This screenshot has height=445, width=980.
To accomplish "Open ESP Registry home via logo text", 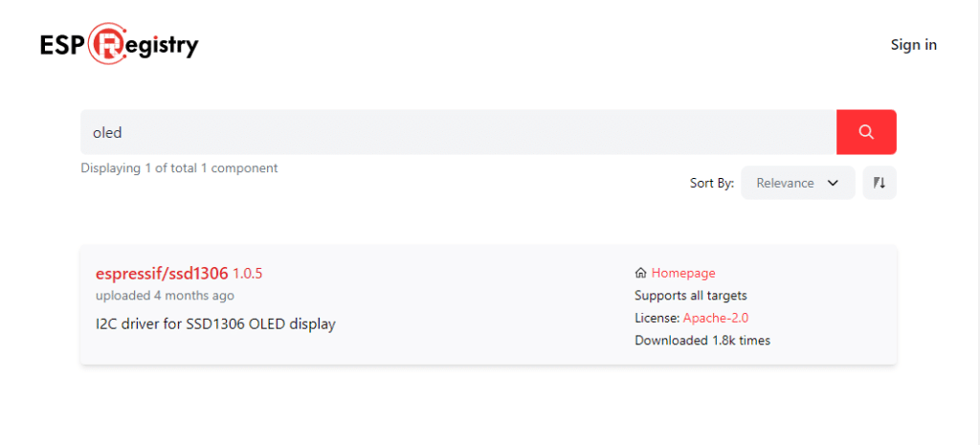I will point(120,44).
